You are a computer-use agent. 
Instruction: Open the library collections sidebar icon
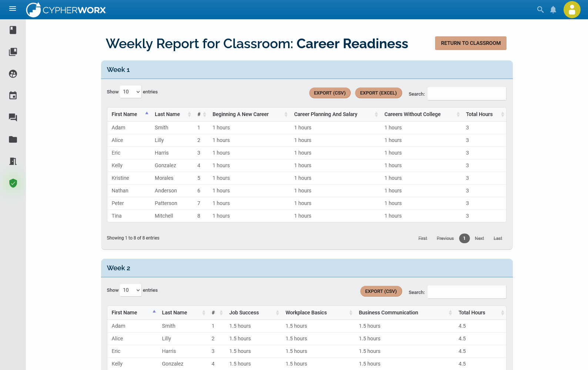click(x=13, y=52)
